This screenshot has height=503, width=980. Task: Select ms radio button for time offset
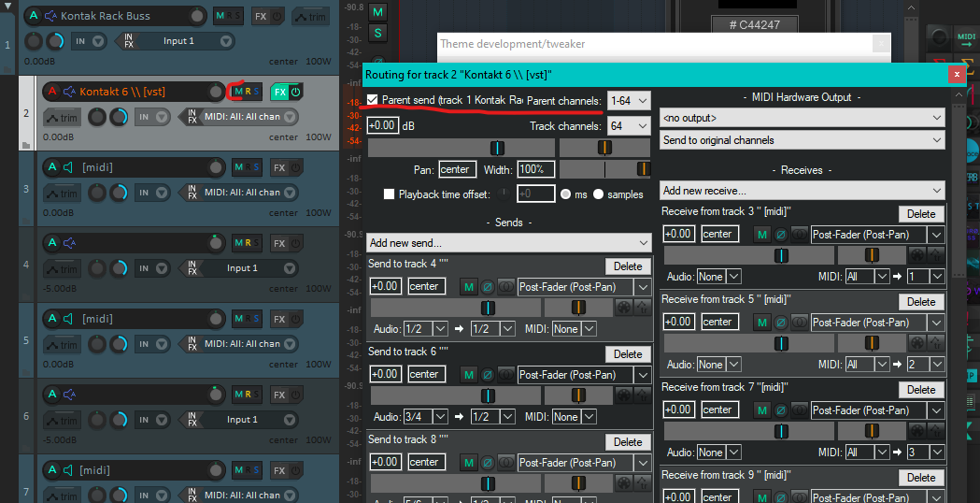(565, 194)
